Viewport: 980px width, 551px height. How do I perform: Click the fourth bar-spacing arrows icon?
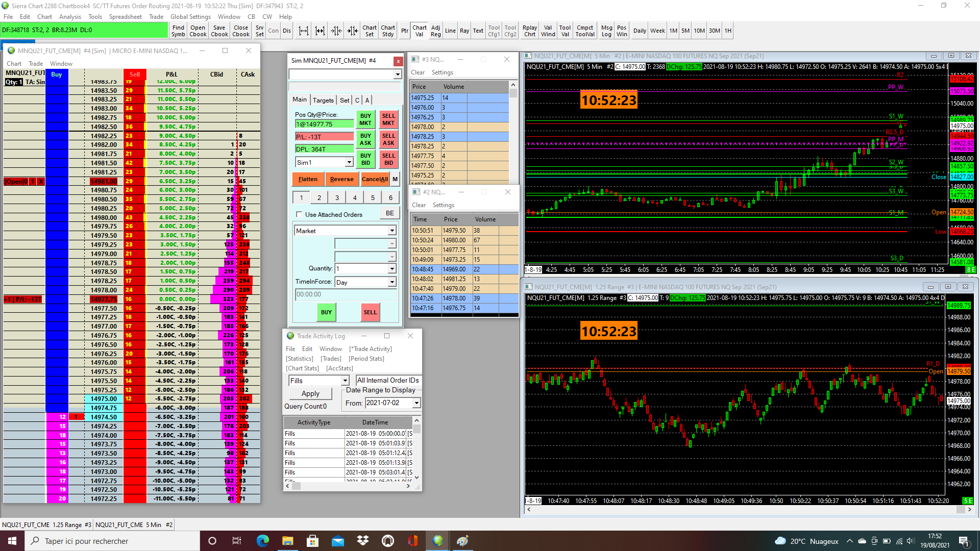pos(353,31)
